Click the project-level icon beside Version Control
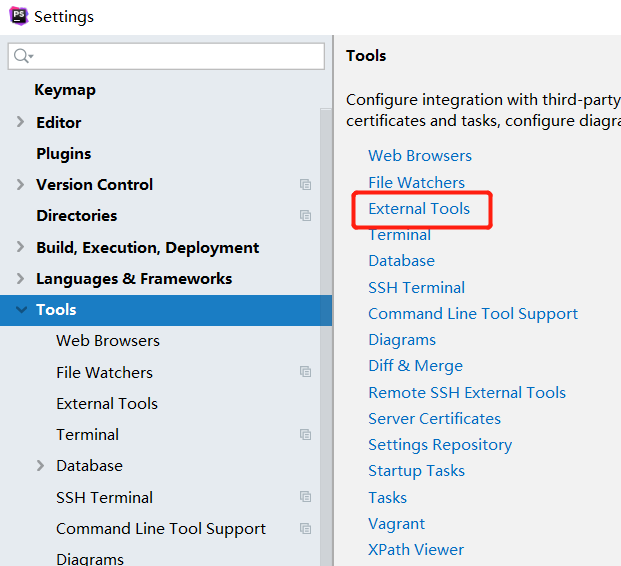The image size is (621, 566). click(x=305, y=185)
